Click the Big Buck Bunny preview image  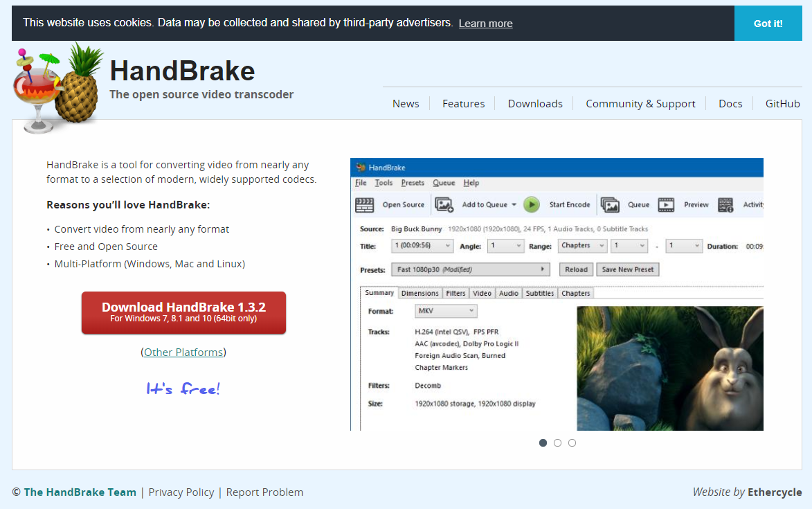point(670,368)
